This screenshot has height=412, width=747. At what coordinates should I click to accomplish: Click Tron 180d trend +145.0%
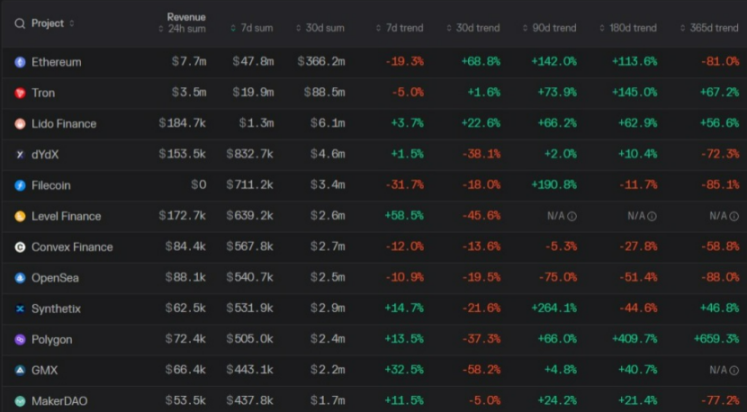[635, 92]
